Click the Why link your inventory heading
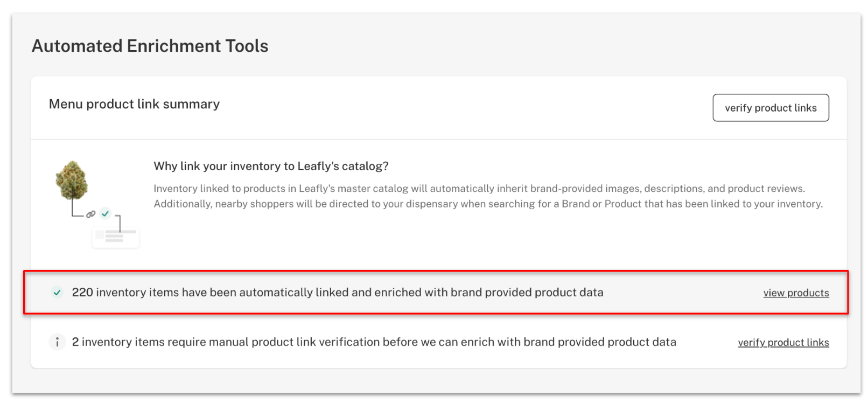This screenshot has width=868, height=402. pyautogui.click(x=271, y=166)
